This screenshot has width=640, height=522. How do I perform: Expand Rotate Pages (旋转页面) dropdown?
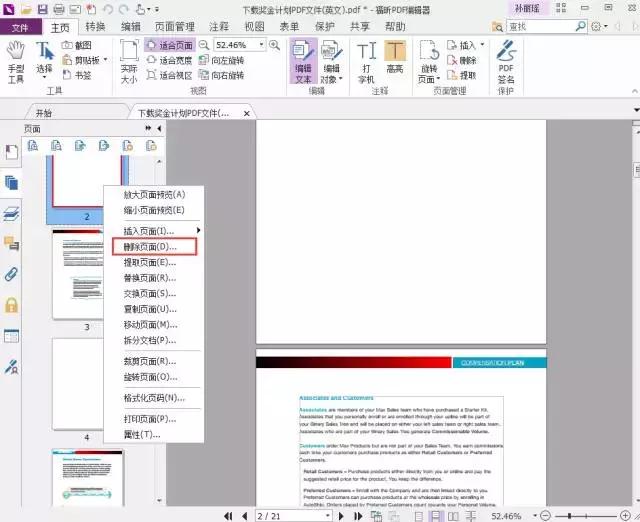coord(438,79)
